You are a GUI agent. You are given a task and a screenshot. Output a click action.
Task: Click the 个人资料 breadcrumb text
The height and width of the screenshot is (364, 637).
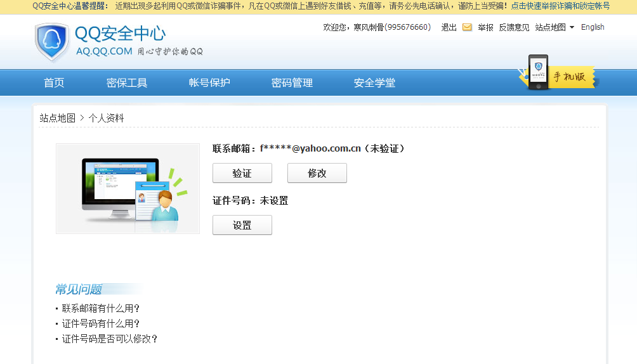pos(106,118)
